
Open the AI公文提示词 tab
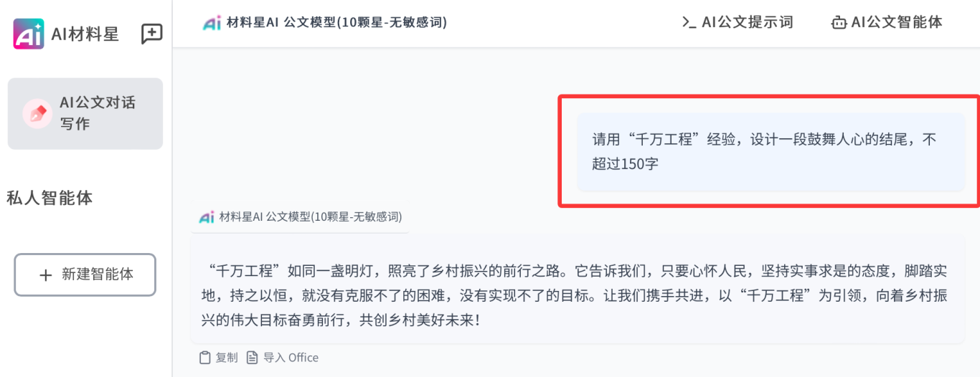coord(747,23)
